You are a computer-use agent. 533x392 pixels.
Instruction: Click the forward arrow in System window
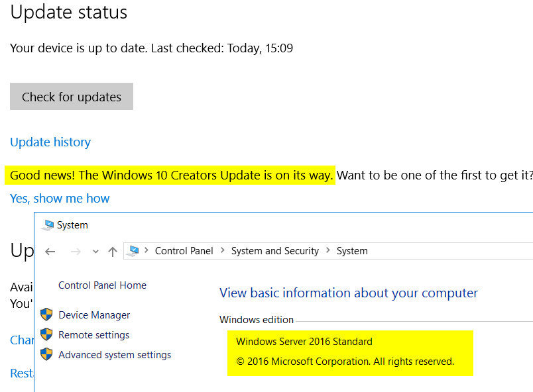76,252
